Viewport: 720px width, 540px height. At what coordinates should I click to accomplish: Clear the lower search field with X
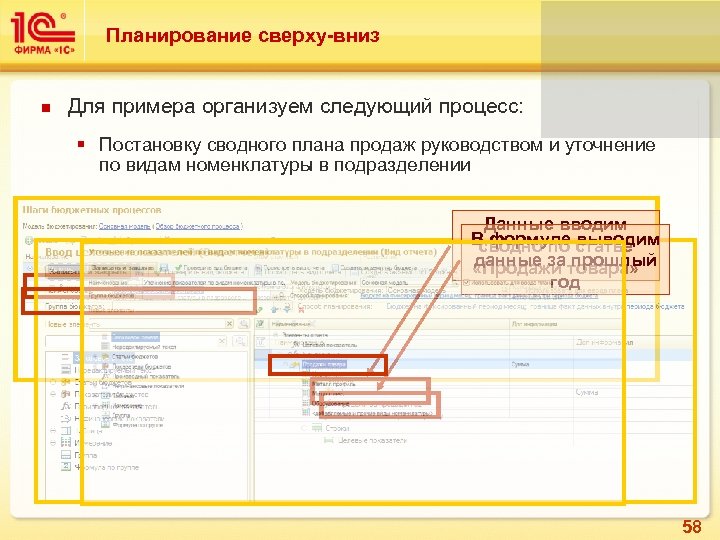[222, 341]
